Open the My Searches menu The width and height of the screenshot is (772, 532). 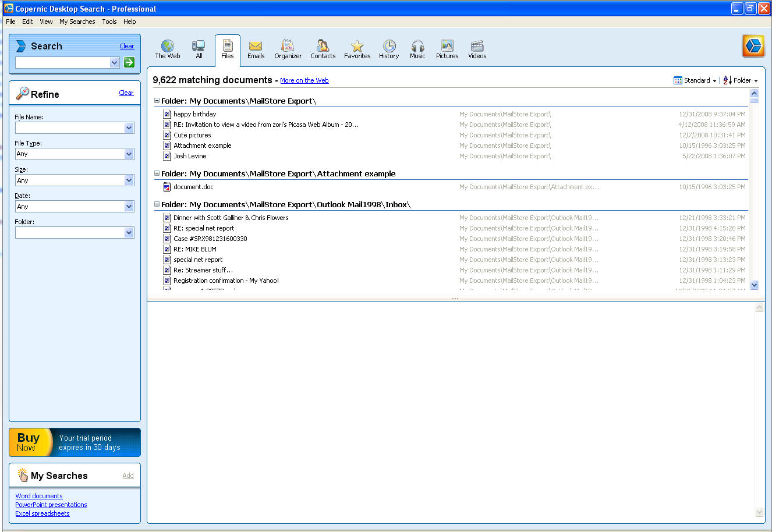[77, 22]
